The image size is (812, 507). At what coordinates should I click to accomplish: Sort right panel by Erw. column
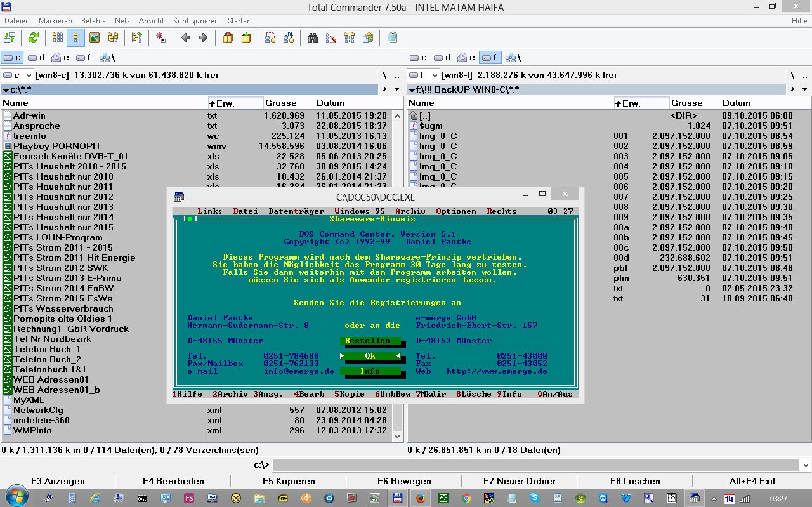[641, 103]
